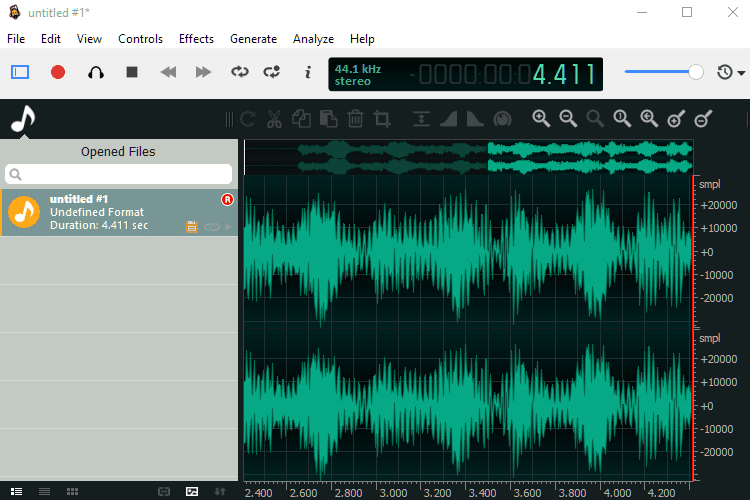Click the waveform overview navigation strip
Image resolution: width=750 pixels, height=500 pixels.
pos(468,157)
